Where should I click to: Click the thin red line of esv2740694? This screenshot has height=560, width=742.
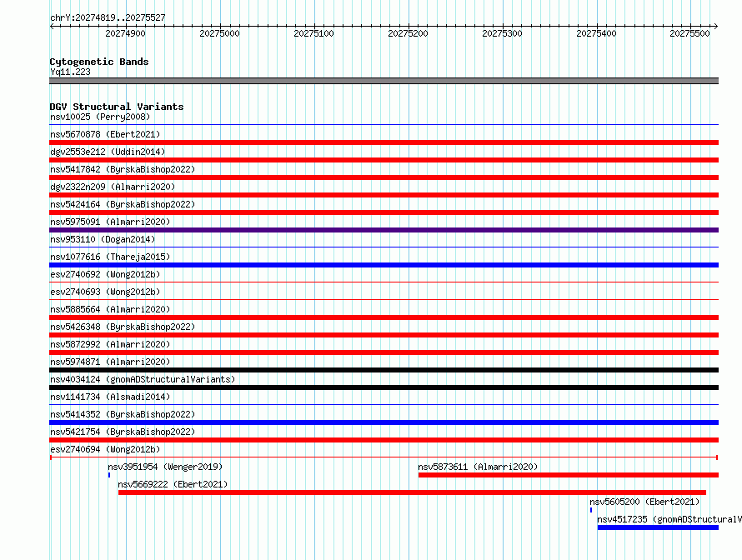(384, 457)
